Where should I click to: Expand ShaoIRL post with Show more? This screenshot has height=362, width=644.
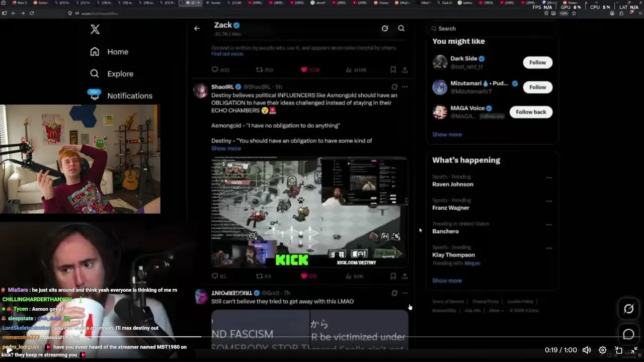coord(226,148)
